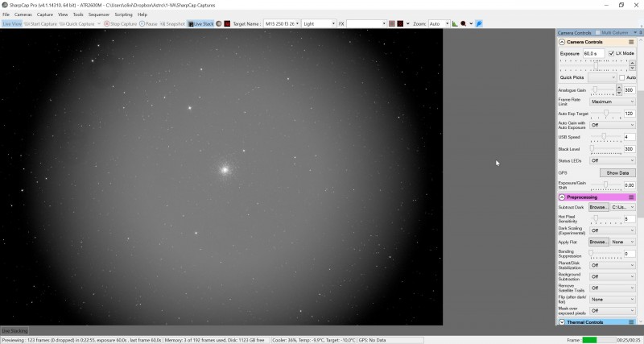Adjust the Auto Exp Target slider
Viewport: 644px width, 344px height.
click(606, 114)
